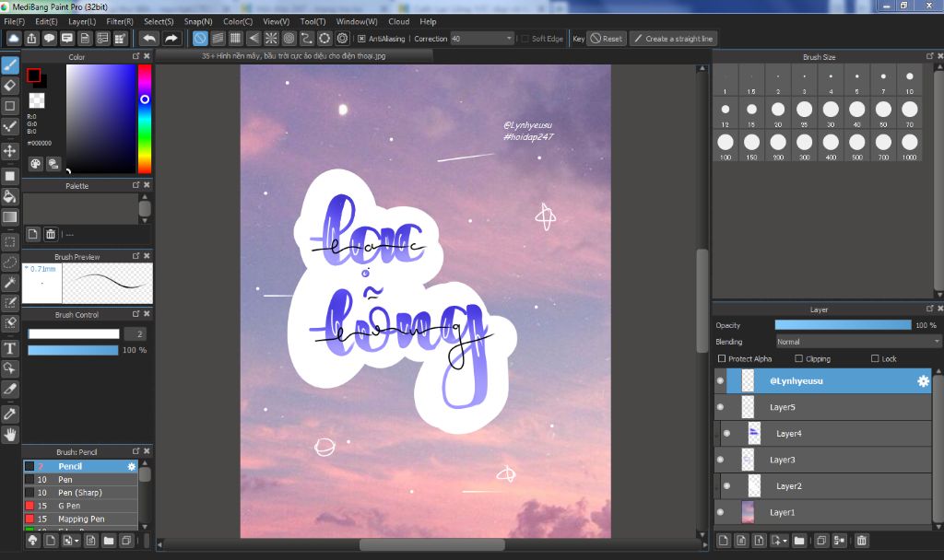
Task: Toggle the AntiAliasing checkbox
Action: coord(361,39)
